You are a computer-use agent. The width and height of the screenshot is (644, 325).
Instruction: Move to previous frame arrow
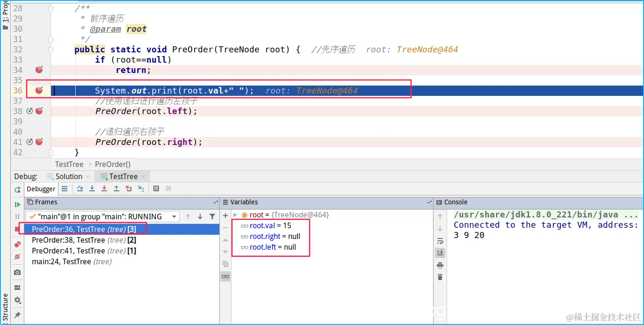(188, 217)
